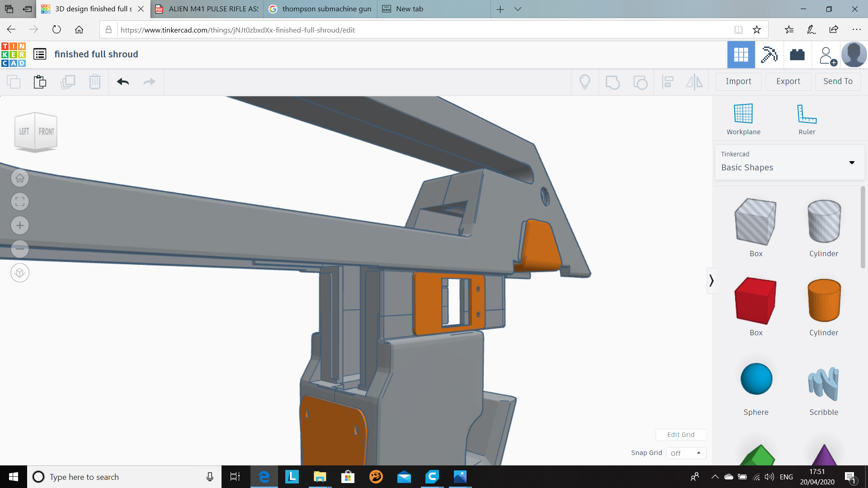The height and width of the screenshot is (488, 868).
Task: Select the Ruler tool
Action: click(807, 119)
